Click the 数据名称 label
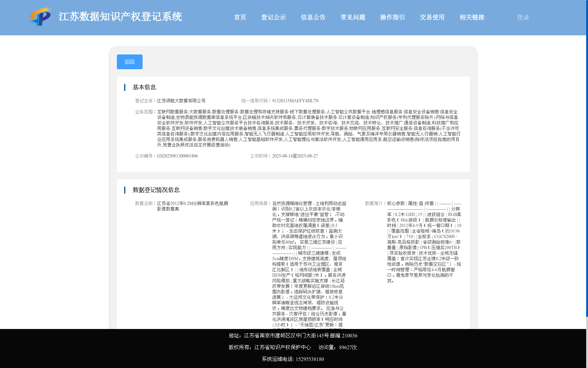Screen dimensions: 588x368 click(x=146, y=204)
